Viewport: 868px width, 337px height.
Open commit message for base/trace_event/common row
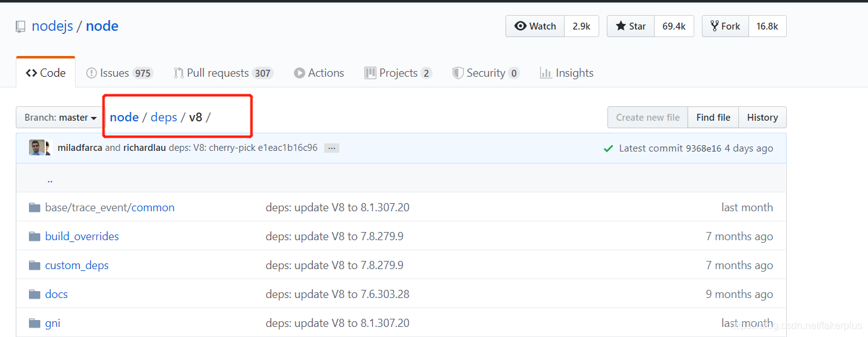pos(337,207)
